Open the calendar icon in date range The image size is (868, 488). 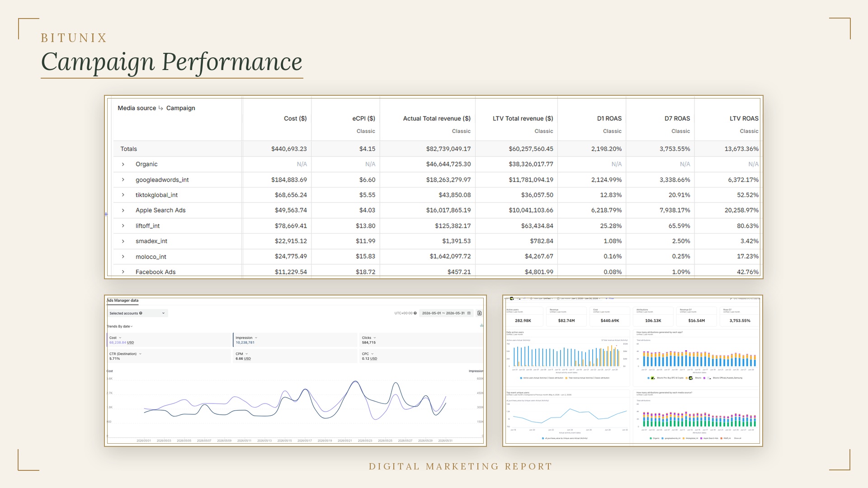tap(469, 313)
